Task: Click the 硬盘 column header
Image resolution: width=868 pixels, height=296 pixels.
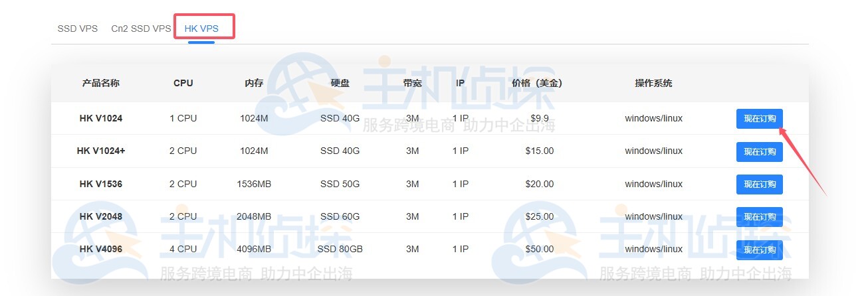Action: tap(340, 83)
